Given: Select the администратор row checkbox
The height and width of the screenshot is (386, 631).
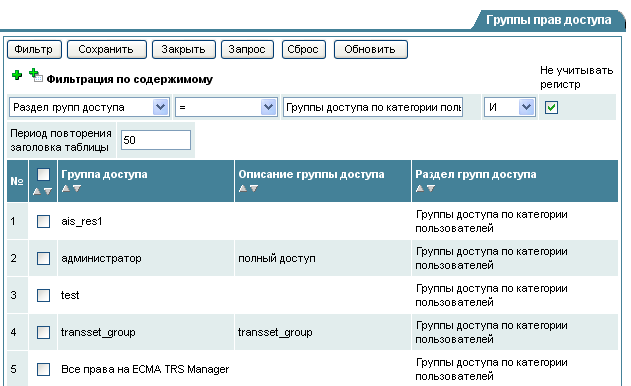Looking at the screenshot, I should coord(43,258).
